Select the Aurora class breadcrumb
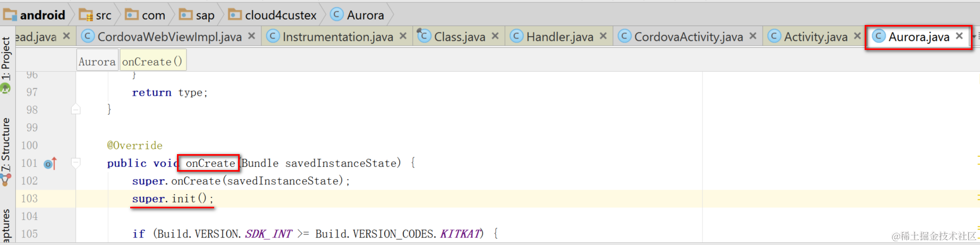 357,15
